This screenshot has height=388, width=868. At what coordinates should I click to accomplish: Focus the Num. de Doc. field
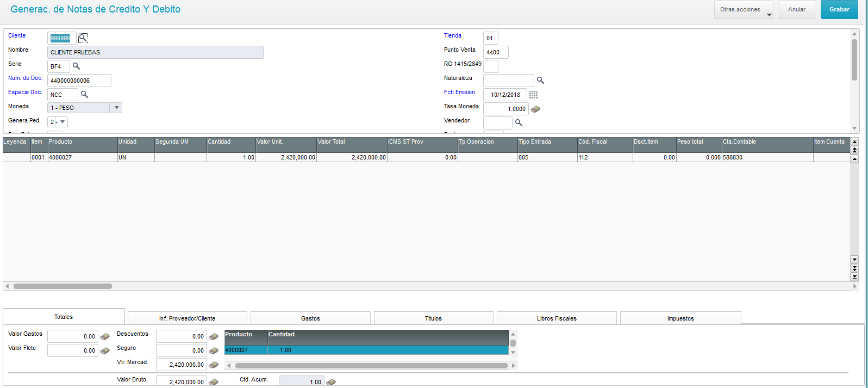tap(79, 81)
